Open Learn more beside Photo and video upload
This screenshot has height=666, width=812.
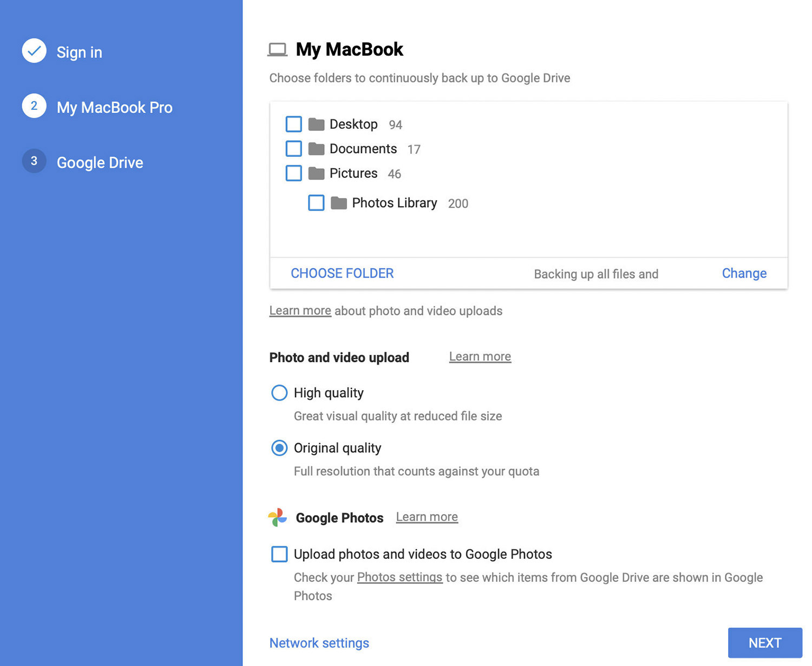pos(480,357)
